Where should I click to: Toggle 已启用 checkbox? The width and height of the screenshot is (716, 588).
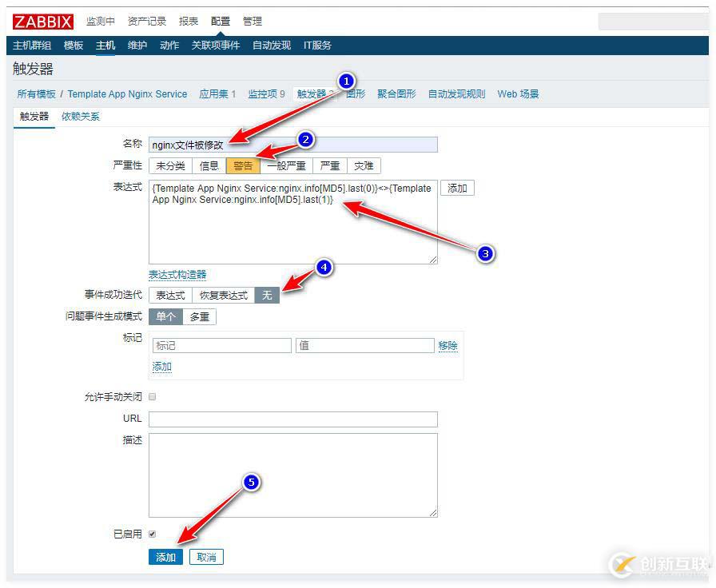click(x=153, y=534)
